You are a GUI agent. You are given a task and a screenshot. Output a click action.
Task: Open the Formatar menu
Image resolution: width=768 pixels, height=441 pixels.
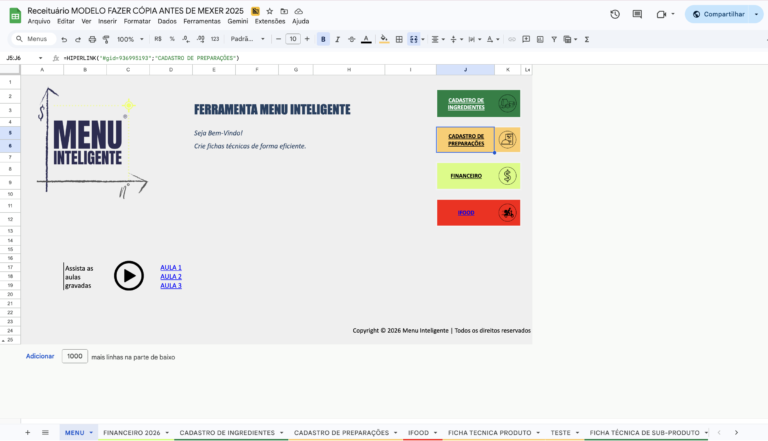[137, 21]
